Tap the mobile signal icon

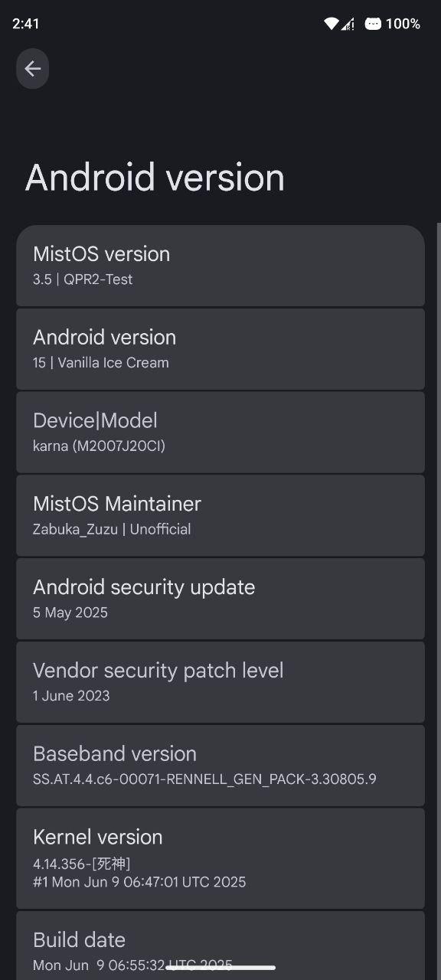(x=348, y=24)
